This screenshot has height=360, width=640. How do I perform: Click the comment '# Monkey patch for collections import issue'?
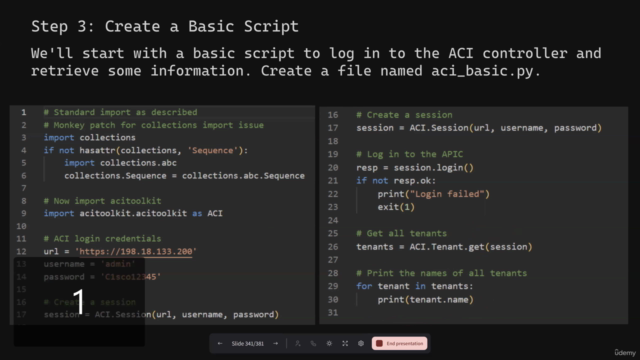[x=153, y=125]
